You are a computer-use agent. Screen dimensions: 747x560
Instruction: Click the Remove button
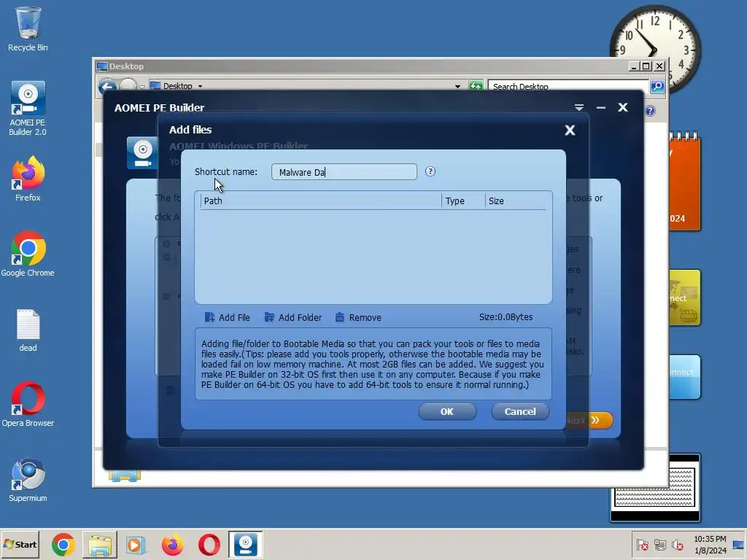357,317
